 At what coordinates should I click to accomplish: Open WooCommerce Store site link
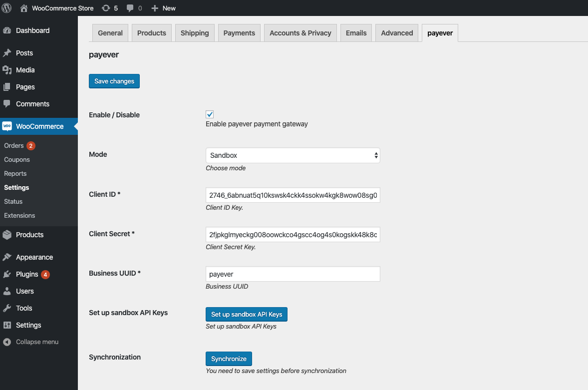(62, 8)
